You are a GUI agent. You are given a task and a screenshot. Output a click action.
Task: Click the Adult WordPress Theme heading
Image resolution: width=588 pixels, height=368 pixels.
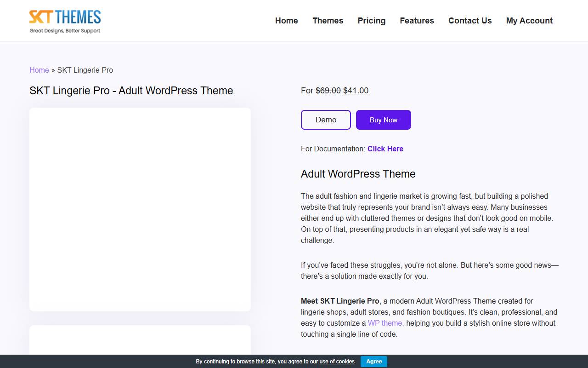358,174
